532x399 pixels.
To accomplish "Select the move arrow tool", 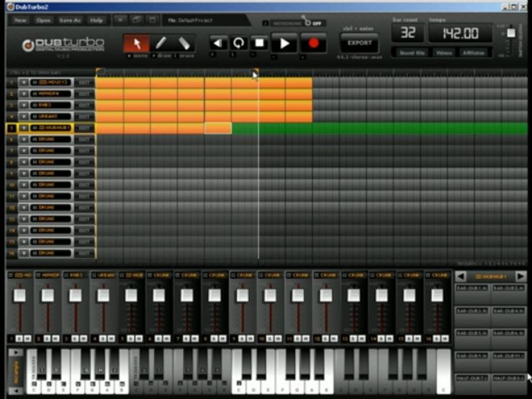I will (x=136, y=43).
